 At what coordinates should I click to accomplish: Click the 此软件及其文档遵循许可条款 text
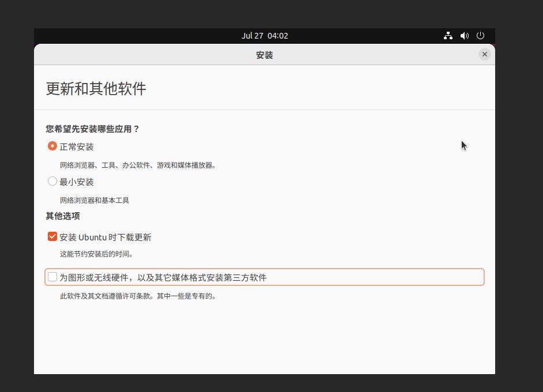coord(105,296)
